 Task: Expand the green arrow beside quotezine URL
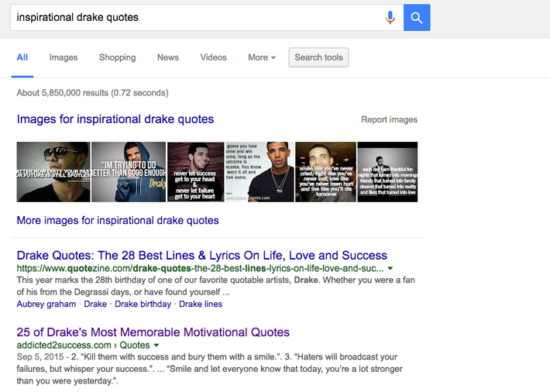coord(390,269)
